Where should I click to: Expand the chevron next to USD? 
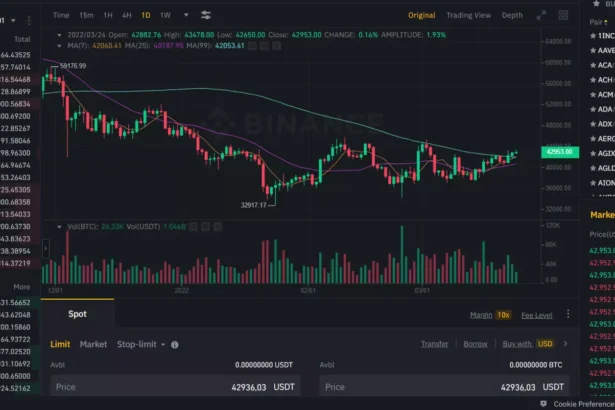(565, 344)
